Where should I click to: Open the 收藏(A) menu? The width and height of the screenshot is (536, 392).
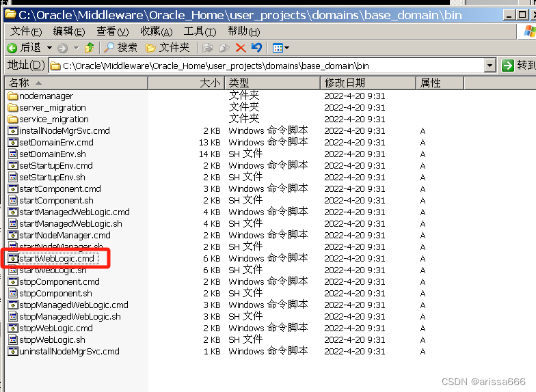(x=156, y=31)
